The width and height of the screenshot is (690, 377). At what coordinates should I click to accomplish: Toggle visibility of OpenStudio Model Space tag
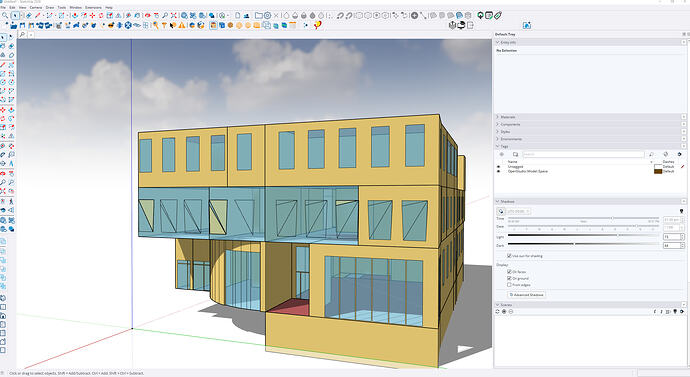pos(498,171)
